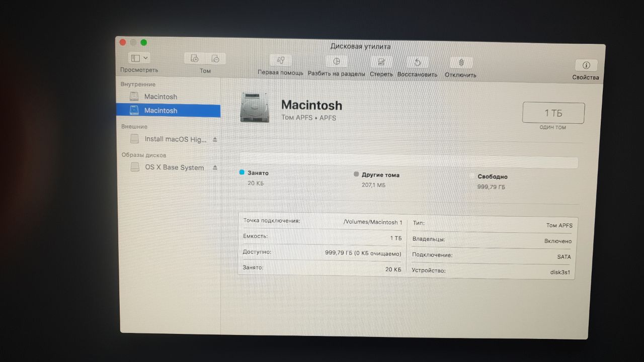Click the Дисковая утилита window title
644x362 pixels.
tap(360, 46)
